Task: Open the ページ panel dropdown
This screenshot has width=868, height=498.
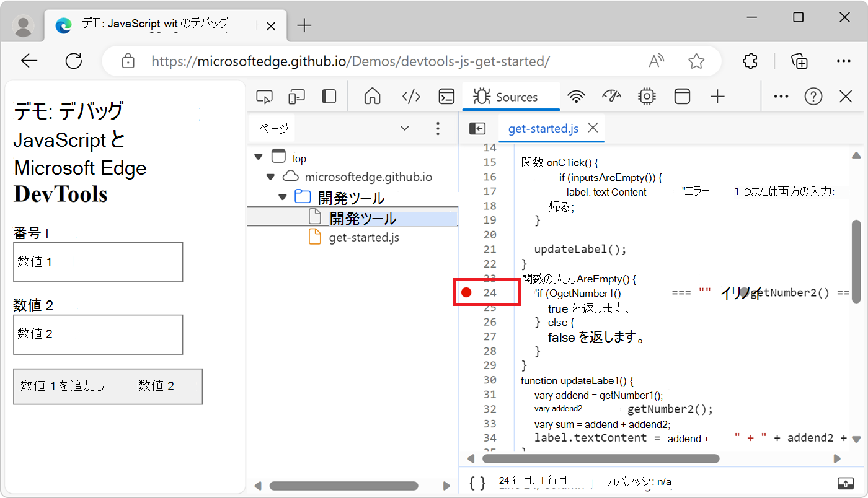Action: pyautogui.click(x=405, y=128)
